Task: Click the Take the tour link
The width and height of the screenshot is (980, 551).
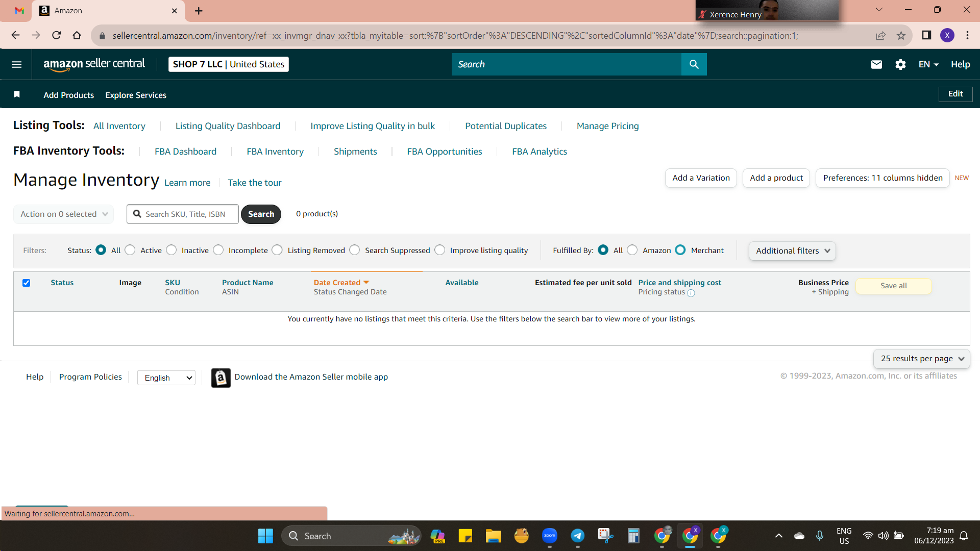Action: [255, 183]
